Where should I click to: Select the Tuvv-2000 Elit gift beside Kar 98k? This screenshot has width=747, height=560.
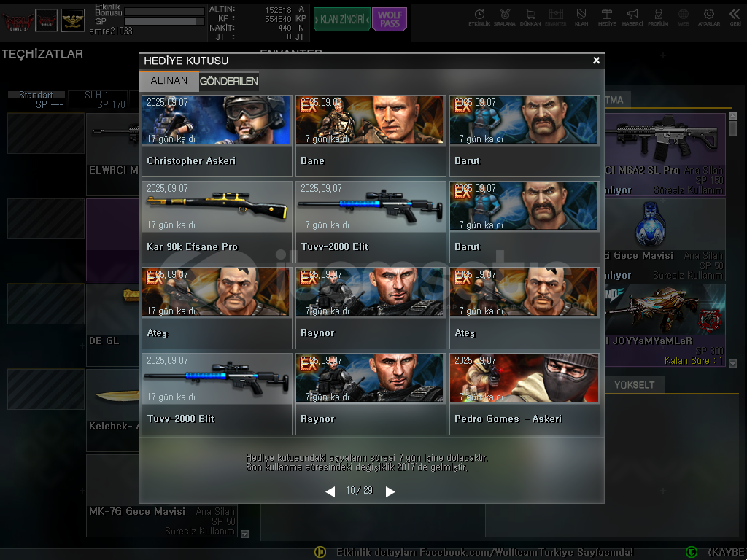coord(371,222)
